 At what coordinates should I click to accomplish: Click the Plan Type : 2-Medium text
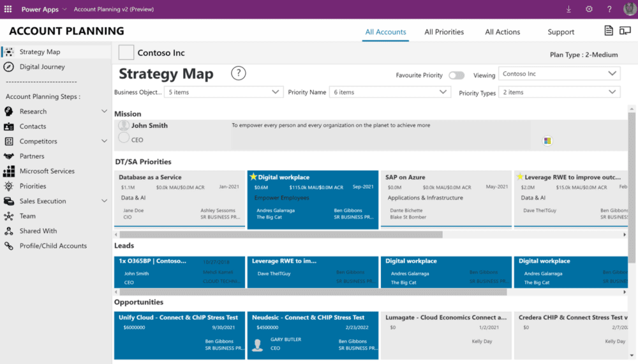click(584, 54)
